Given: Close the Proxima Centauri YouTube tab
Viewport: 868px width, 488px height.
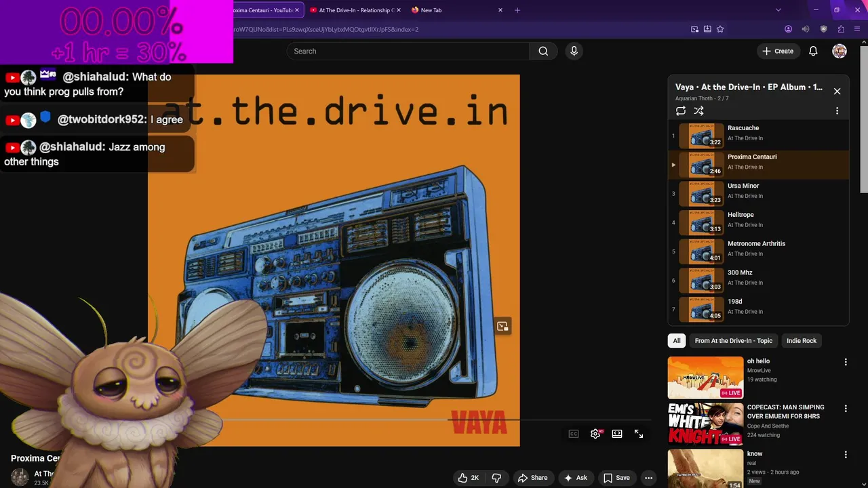Looking at the screenshot, I should 296,10.
